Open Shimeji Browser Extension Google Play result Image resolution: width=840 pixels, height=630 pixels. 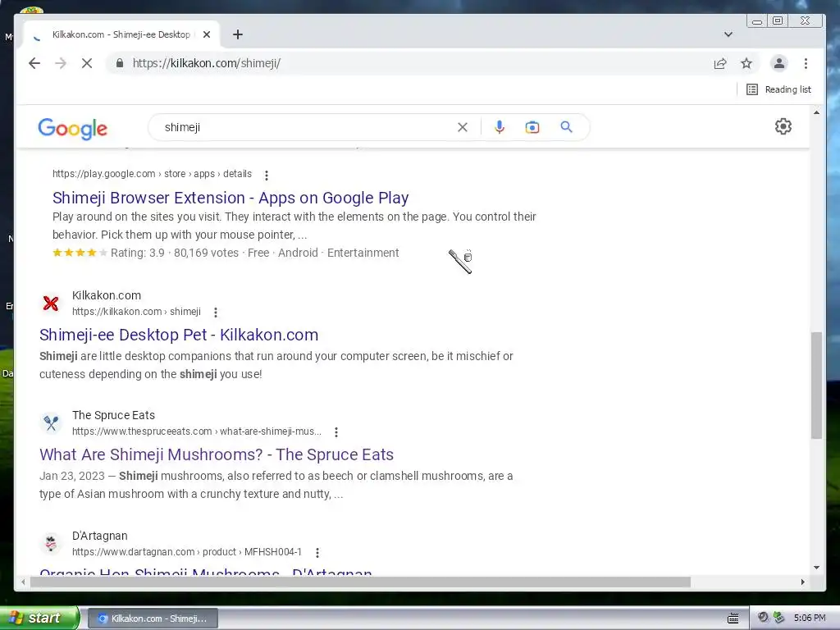(231, 198)
